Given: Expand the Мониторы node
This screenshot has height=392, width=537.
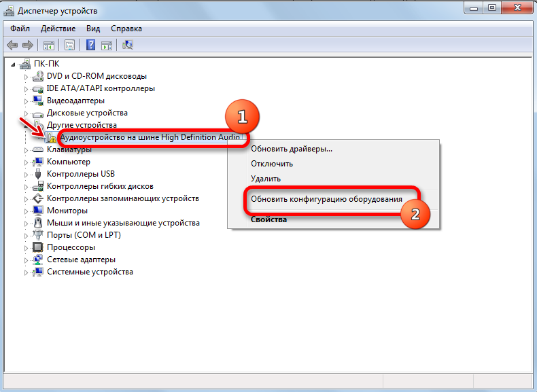Looking at the screenshot, I should coord(26,211).
